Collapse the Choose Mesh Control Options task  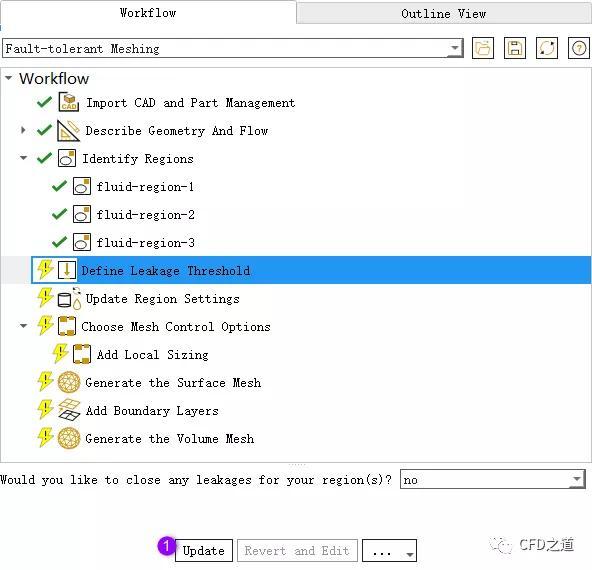point(23,325)
